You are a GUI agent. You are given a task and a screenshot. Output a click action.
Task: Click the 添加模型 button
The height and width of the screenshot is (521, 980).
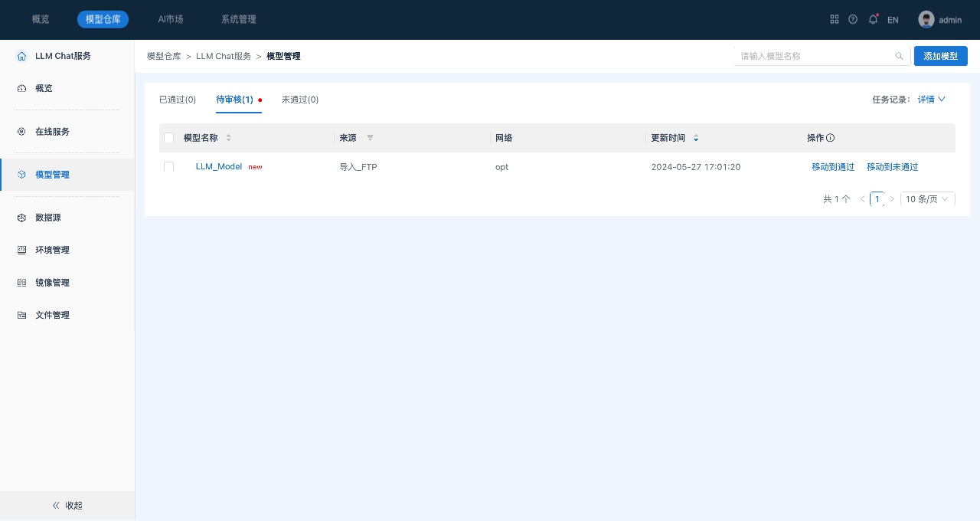pyautogui.click(x=940, y=56)
